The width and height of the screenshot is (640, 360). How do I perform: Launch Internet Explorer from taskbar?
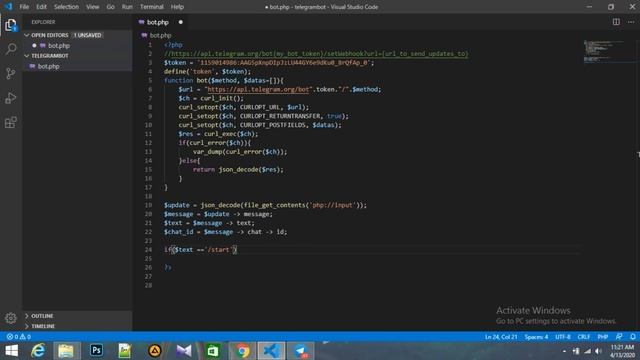coord(38,351)
